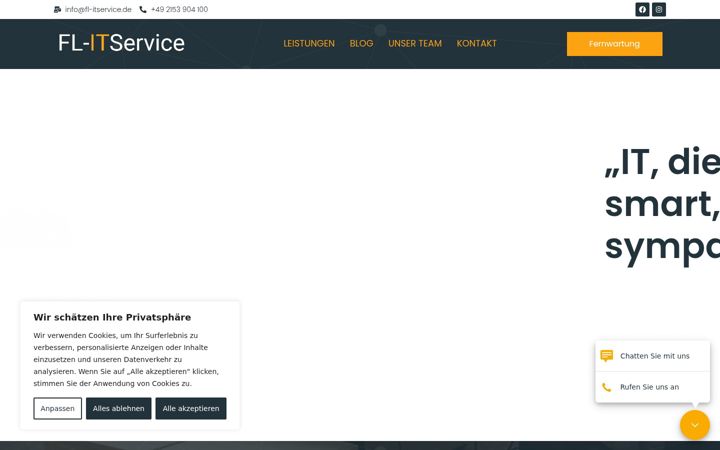The height and width of the screenshot is (450, 720).
Task: Click the Anpassen cookie button
Action: pyautogui.click(x=57, y=408)
